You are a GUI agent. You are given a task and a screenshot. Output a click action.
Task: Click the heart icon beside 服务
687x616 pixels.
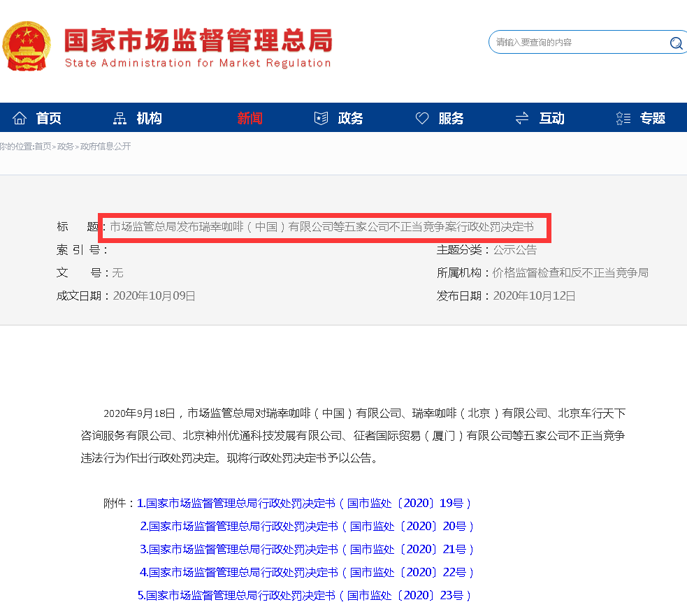coord(422,118)
